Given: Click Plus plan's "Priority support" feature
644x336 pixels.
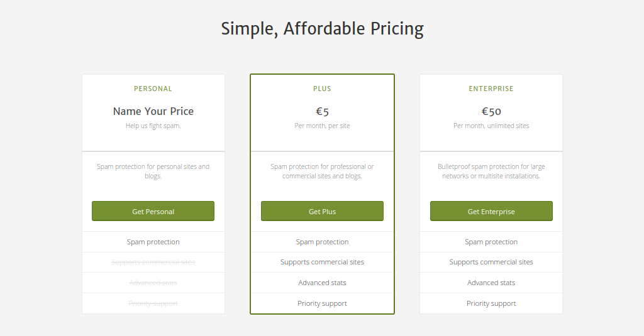Looking at the screenshot, I should point(322,303).
